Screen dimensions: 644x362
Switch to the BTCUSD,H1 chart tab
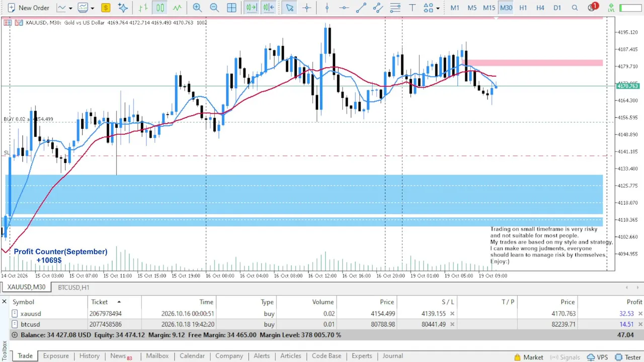click(73, 287)
